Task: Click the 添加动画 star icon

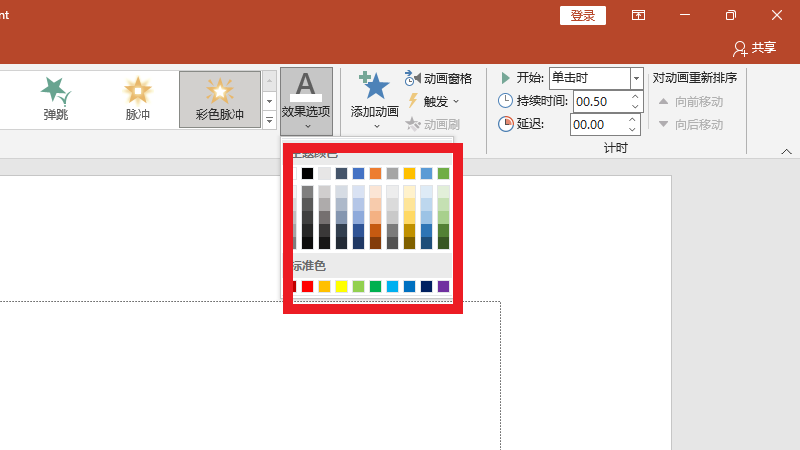Action: coord(374,86)
